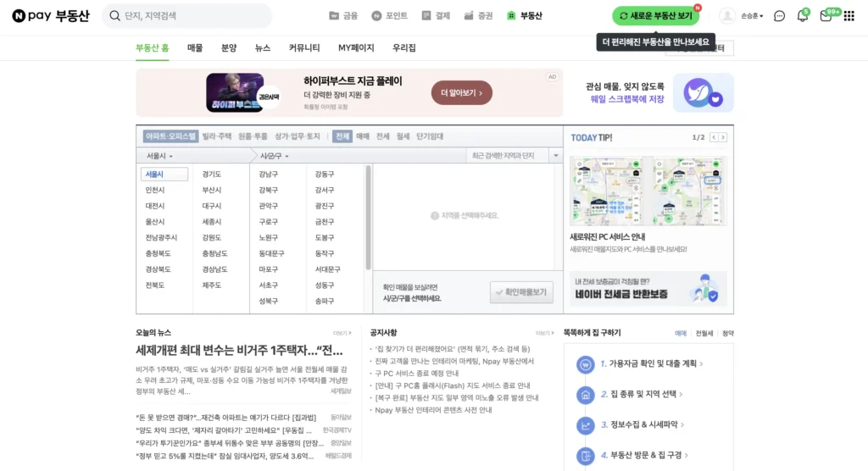Screen dimensions: 868x471
Task: Select 아파트·오피스텔 property type
Action: [170, 136]
